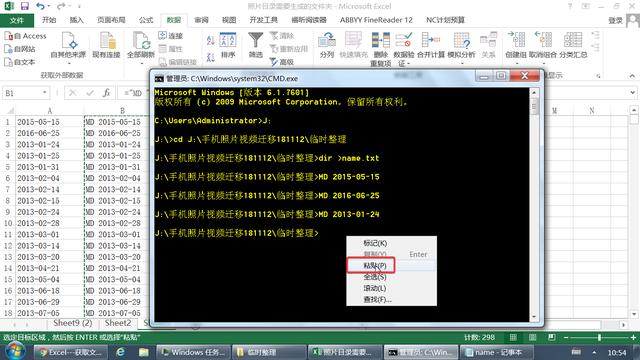Open 高级 advanced filter
640x360 pixels.
[x=282, y=62]
